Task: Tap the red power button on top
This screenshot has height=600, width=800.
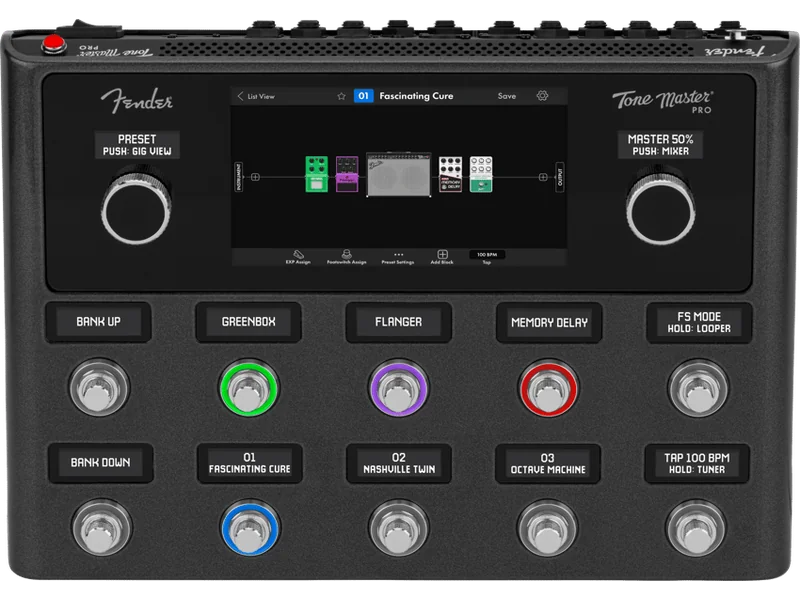Action: coord(54,43)
